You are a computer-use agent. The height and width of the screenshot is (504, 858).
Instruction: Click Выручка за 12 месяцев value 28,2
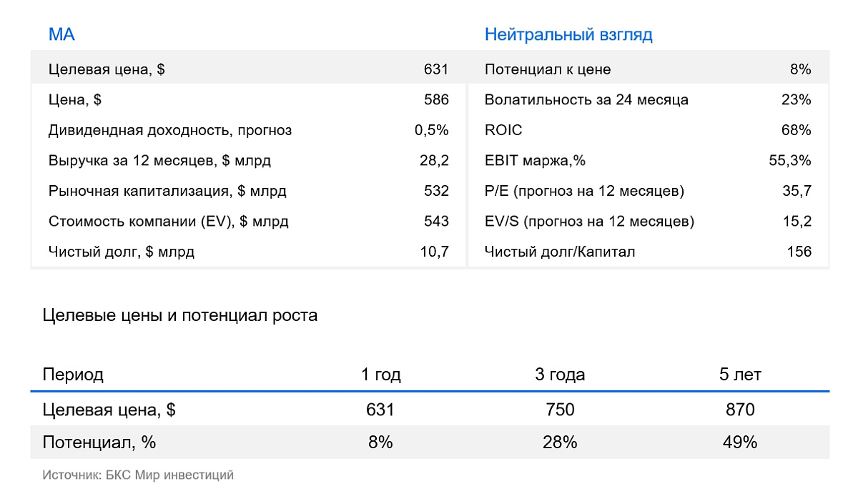coord(434,161)
